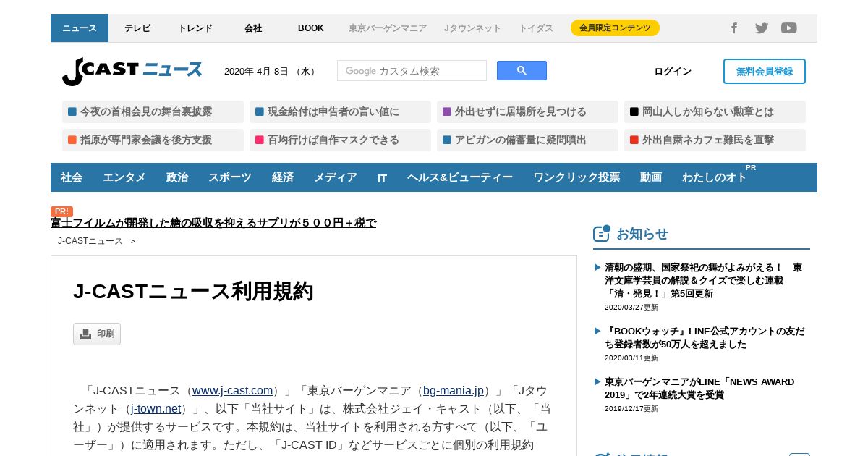Open Jタウンネット in top bar
This screenshot has height=456, width=868.
pos(472,28)
